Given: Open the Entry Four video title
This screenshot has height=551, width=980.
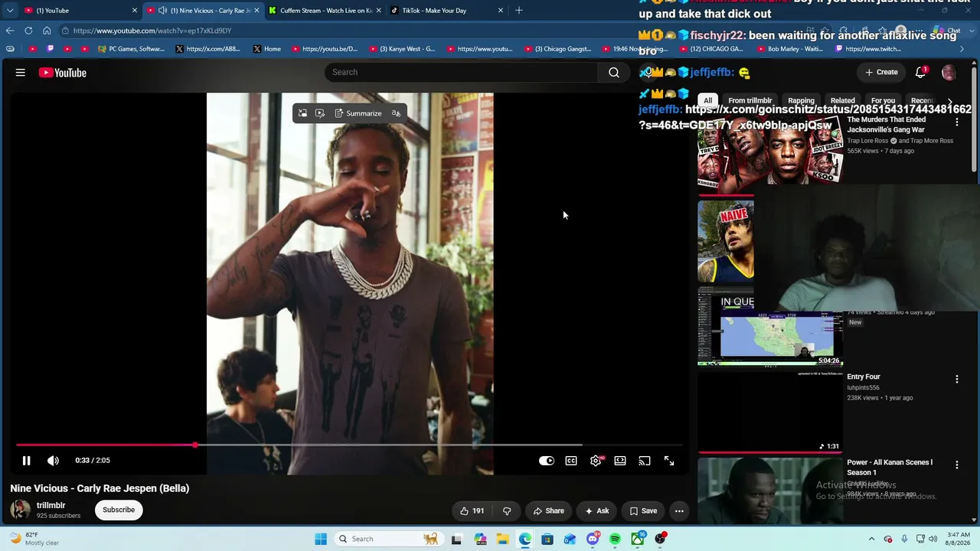Looking at the screenshot, I should click(x=864, y=377).
